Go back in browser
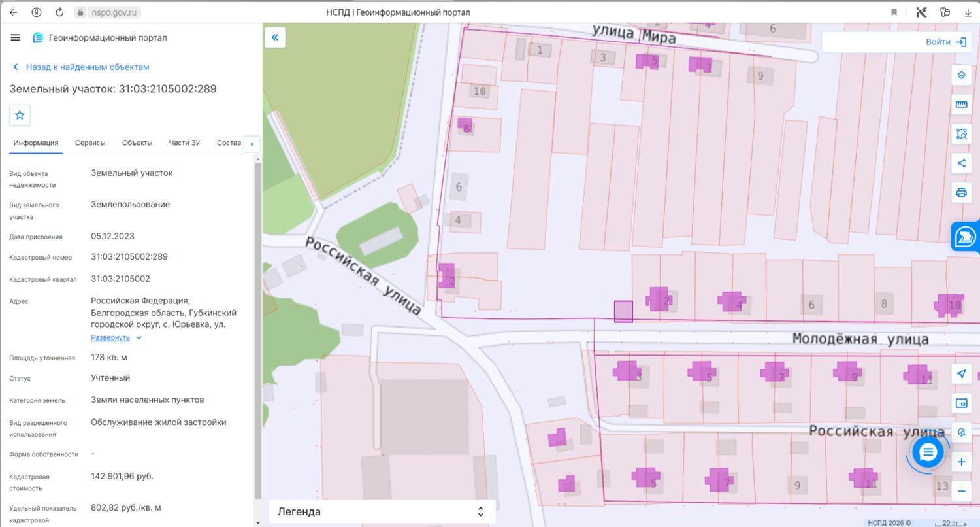The image size is (980, 527). click(x=13, y=12)
